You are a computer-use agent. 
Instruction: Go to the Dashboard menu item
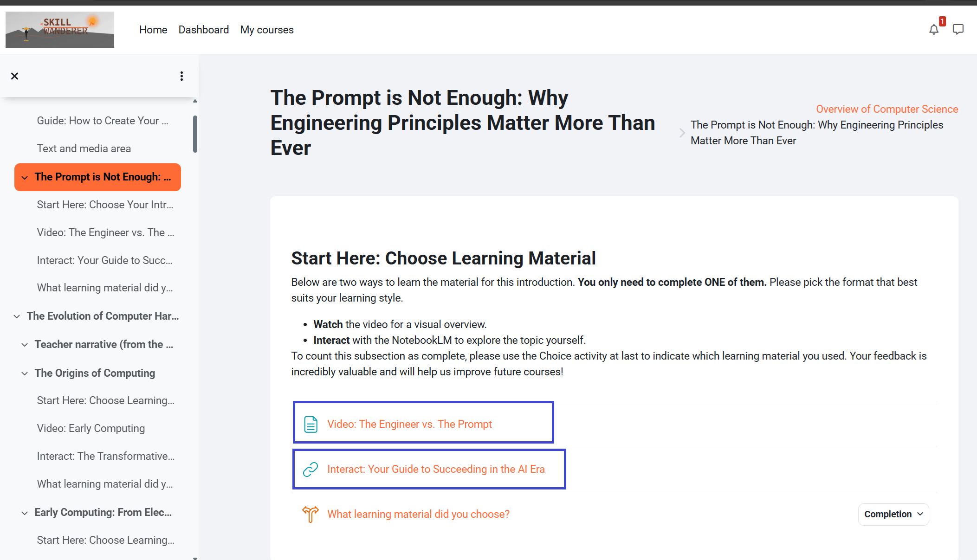pos(204,30)
